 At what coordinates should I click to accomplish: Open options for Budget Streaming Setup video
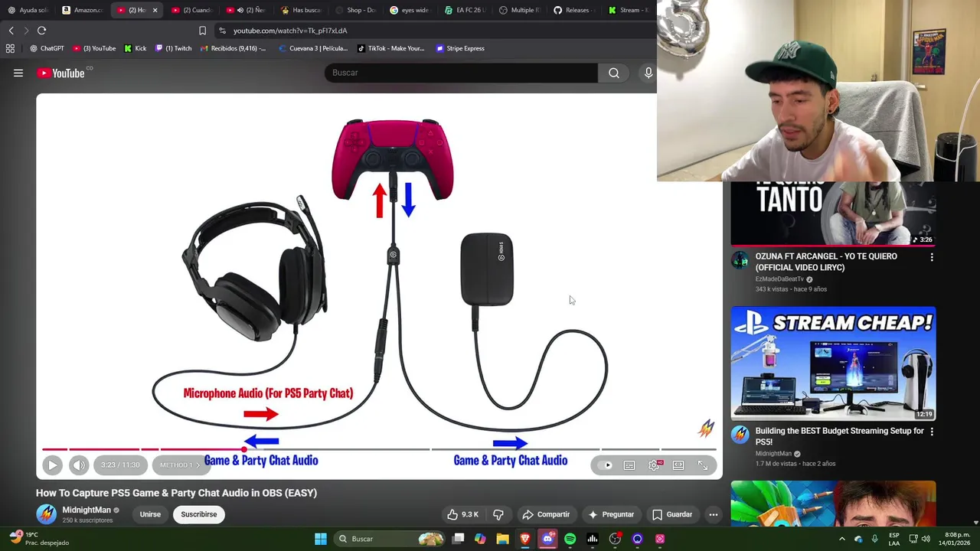tap(932, 432)
